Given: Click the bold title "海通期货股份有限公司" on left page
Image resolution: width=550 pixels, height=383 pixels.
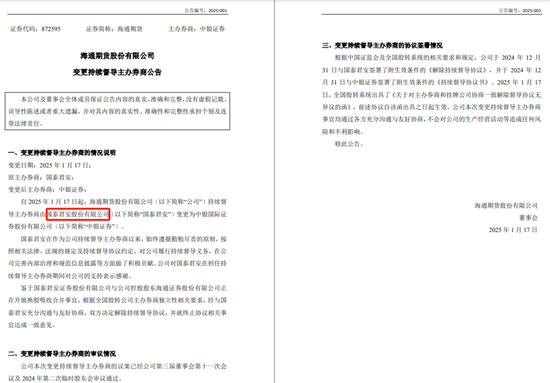Looking at the screenshot, I should coord(117,56).
